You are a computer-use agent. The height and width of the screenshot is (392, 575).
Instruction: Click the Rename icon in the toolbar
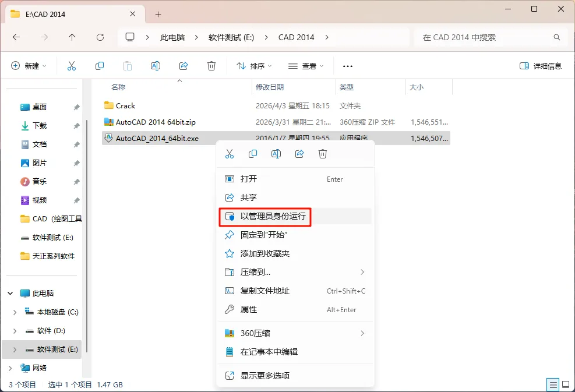pyautogui.click(x=156, y=66)
